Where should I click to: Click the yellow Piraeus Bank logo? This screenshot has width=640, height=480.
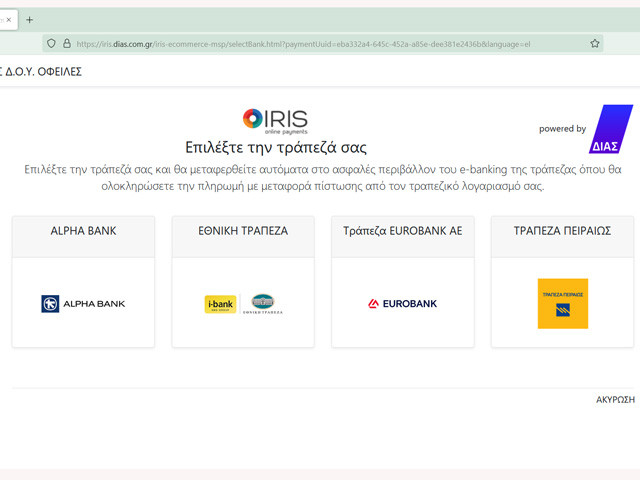(x=562, y=303)
